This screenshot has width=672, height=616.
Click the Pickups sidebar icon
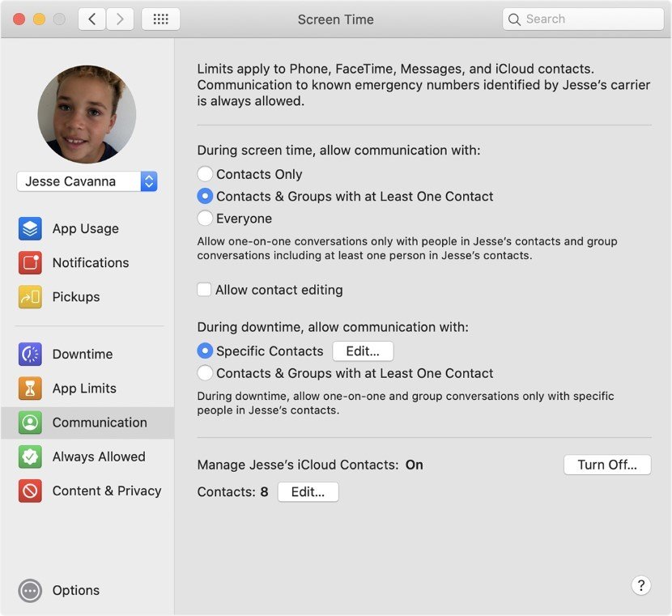tap(30, 297)
